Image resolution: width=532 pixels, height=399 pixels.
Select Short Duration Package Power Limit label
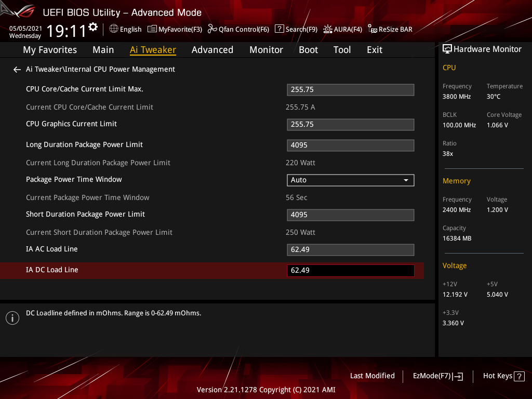click(85, 215)
